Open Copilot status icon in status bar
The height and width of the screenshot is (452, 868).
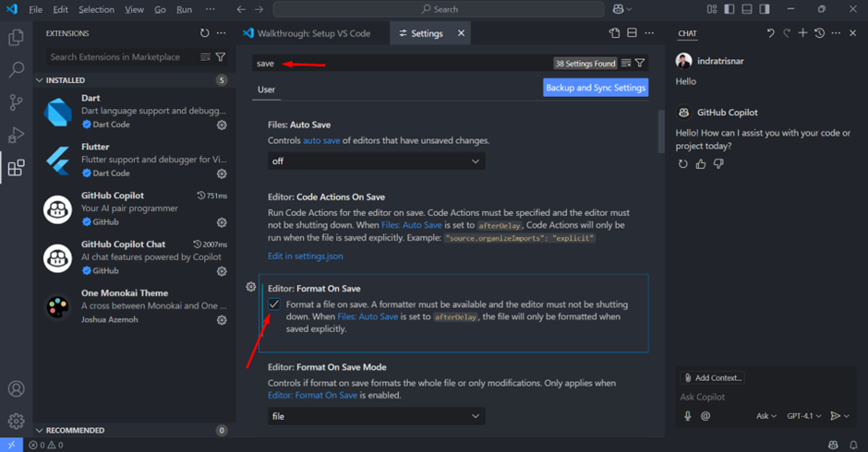point(833,445)
